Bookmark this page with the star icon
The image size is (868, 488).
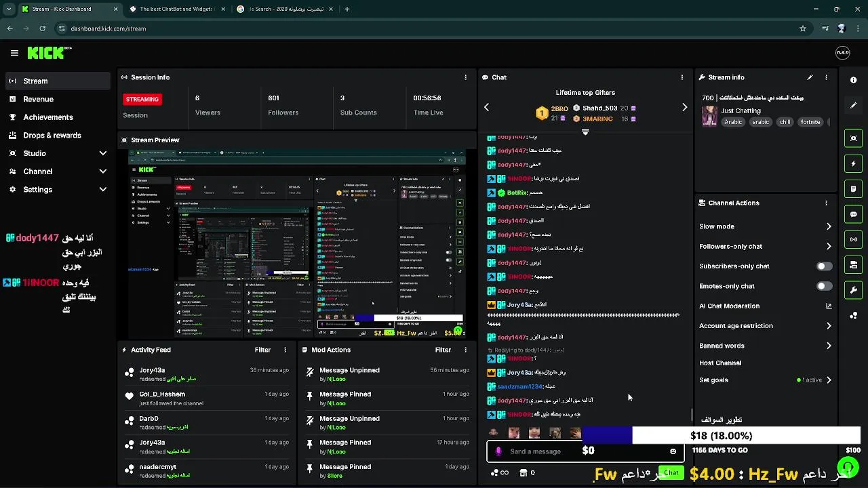[x=803, y=28]
